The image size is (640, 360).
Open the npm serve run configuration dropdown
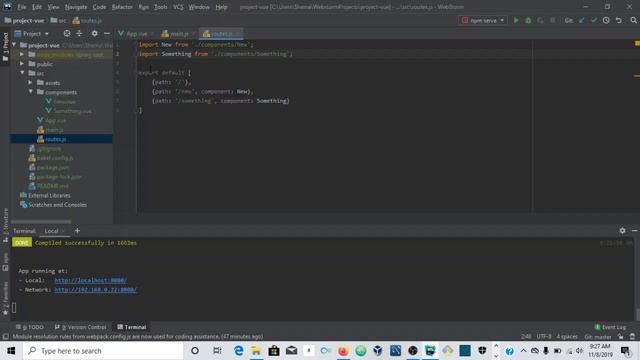pos(483,20)
